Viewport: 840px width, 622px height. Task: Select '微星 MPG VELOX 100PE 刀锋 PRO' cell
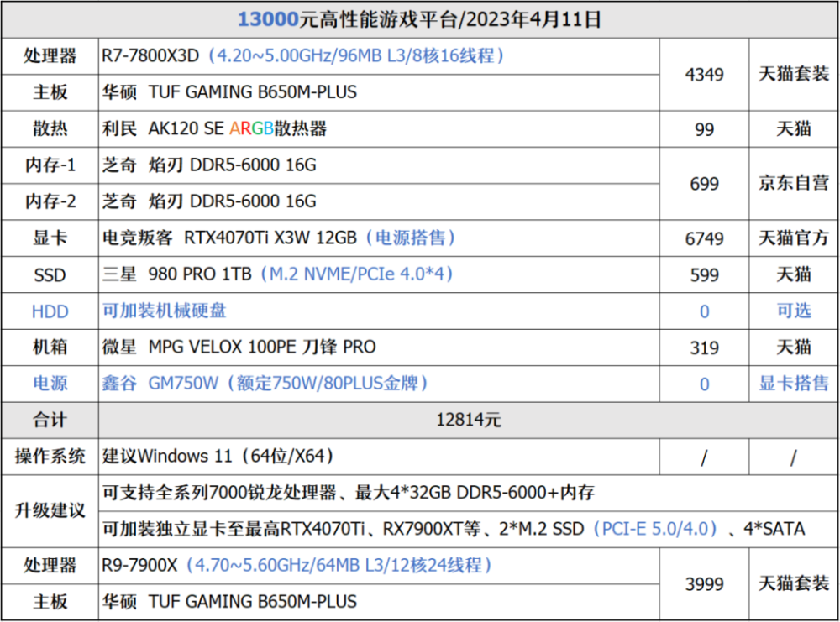[379, 348]
